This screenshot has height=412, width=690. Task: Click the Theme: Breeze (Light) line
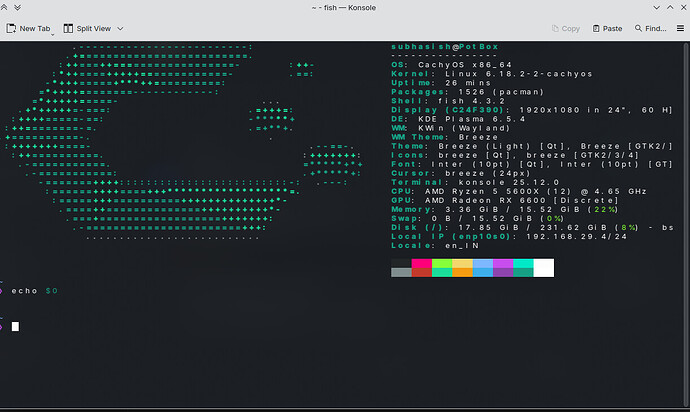(532, 146)
